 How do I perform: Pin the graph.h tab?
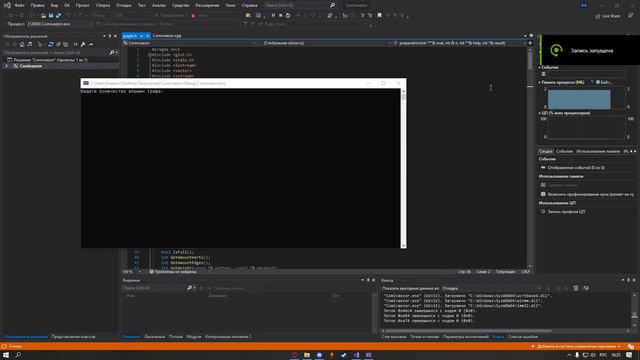point(141,36)
